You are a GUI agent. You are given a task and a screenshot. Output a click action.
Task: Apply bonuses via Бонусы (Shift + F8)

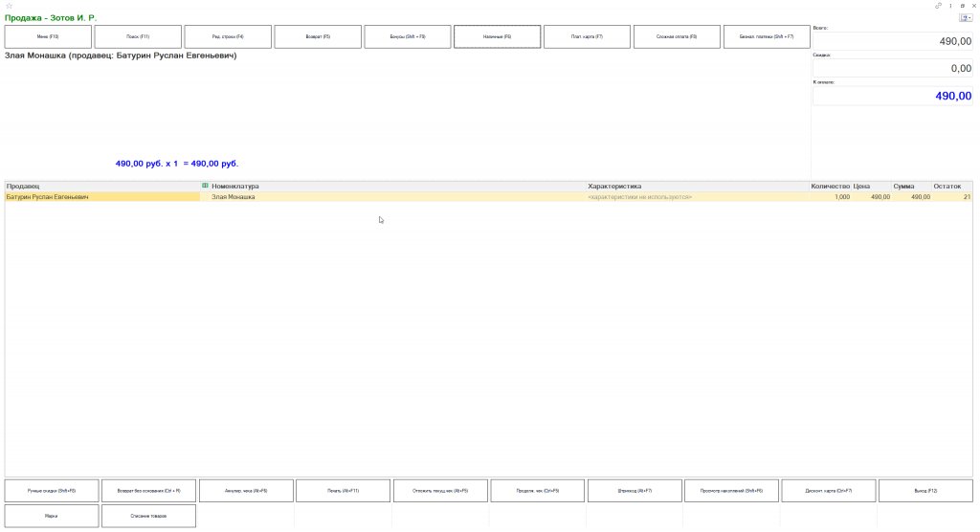click(x=408, y=37)
